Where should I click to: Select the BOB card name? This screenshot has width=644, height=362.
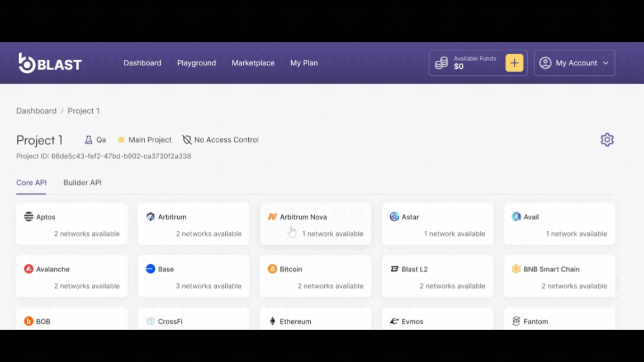43,321
